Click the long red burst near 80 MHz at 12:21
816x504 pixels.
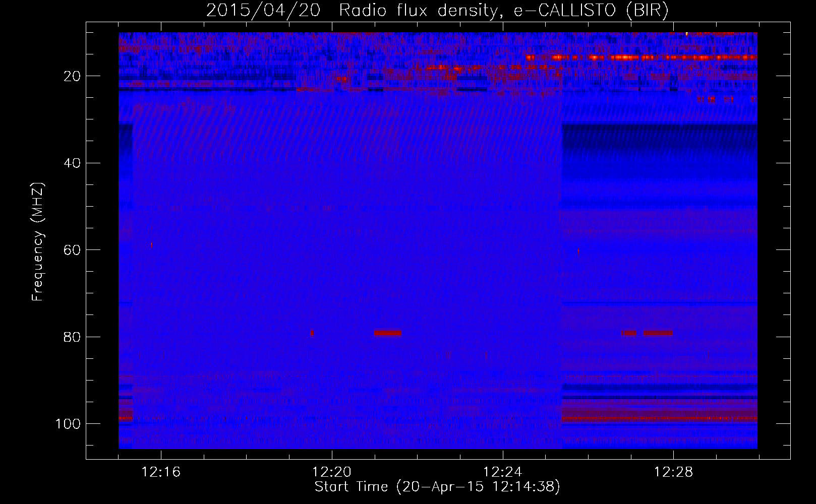click(x=387, y=333)
